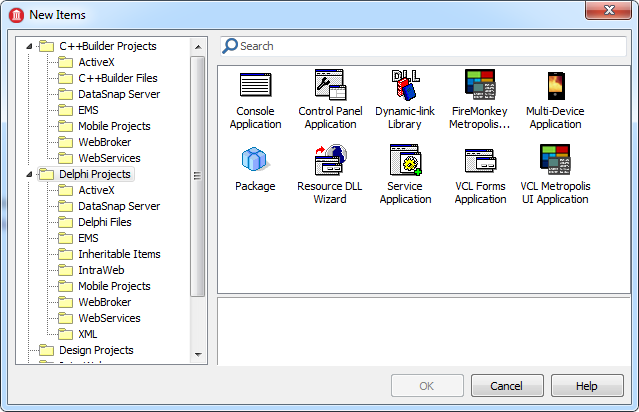Click the tree scrollbar thumb
The width and height of the screenshot is (639, 412).
198,176
